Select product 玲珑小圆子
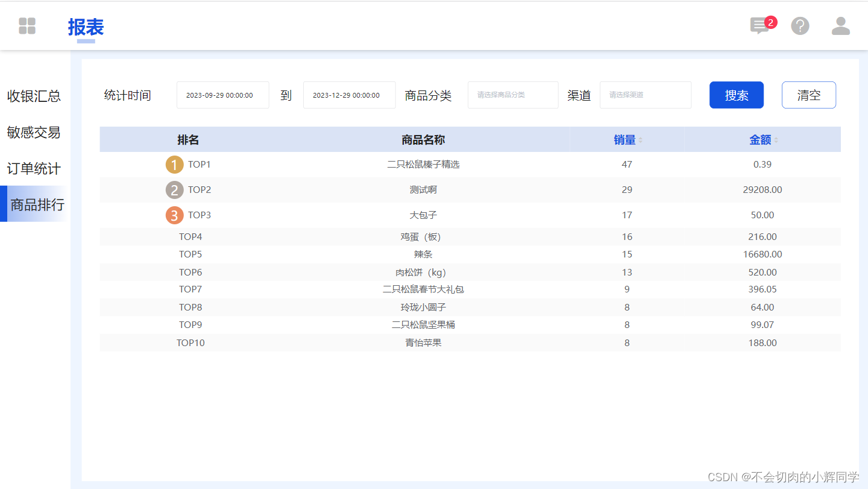The height and width of the screenshot is (489, 868). click(x=423, y=308)
